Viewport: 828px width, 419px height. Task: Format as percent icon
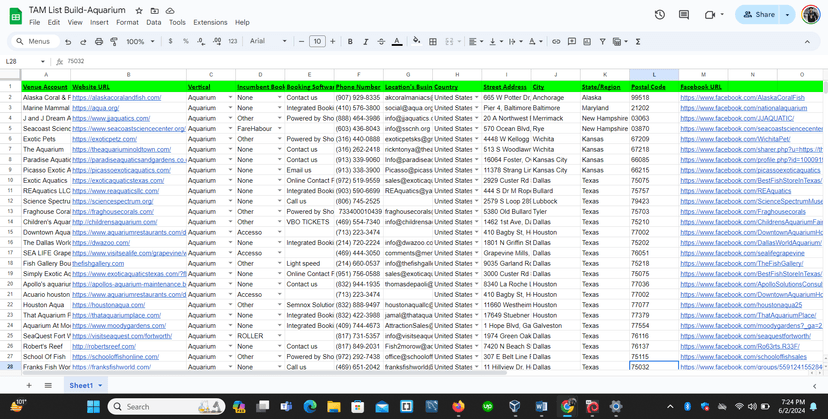(186, 41)
